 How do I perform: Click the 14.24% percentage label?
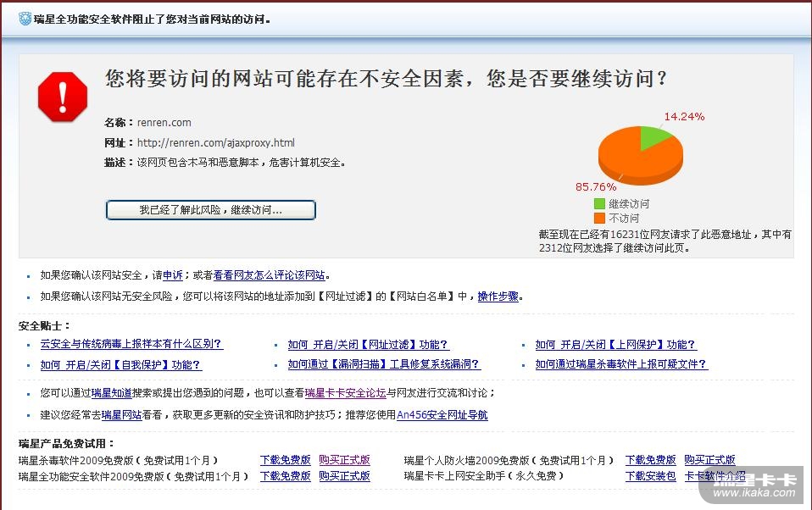coord(684,117)
